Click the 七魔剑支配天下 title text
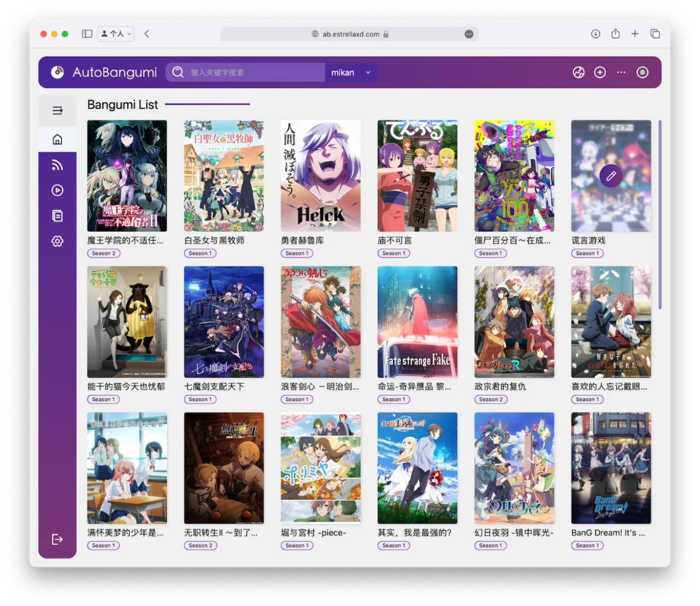Viewport: 700px width, 606px height. tap(214, 387)
